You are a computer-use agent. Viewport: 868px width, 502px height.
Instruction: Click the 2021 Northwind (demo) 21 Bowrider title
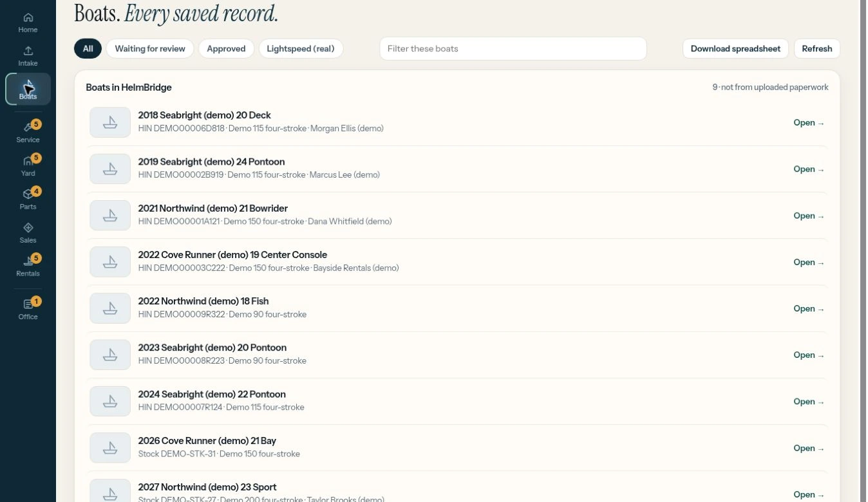pos(213,209)
